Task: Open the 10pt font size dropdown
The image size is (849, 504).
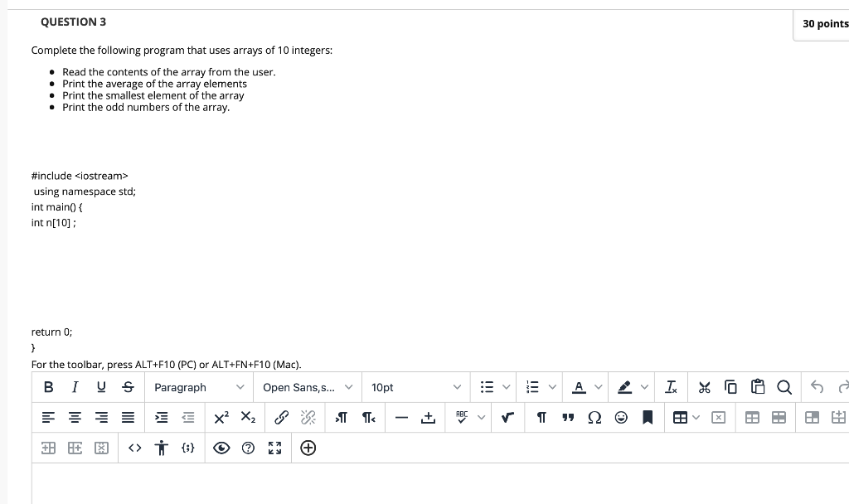Action: click(416, 387)
